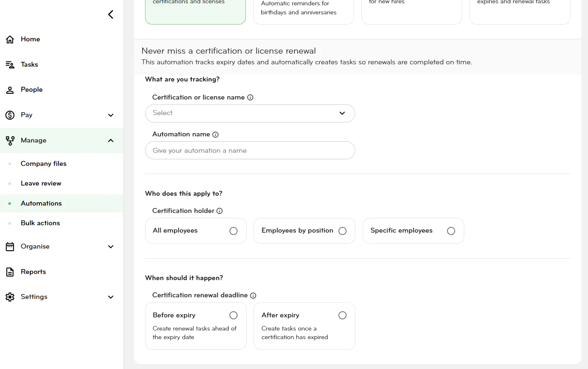
Task: Show info for Certification or license name
Action: [x=250, y=97]
